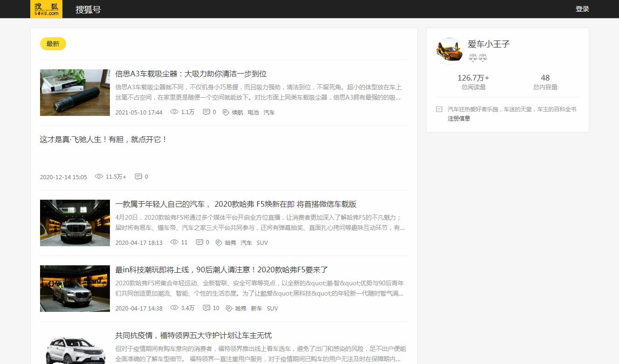This screenshot has width=619, height=364.
Task: Open article 这才是真·飞驰人生！有胆，就点开它！
Action: tap(103, 139)
